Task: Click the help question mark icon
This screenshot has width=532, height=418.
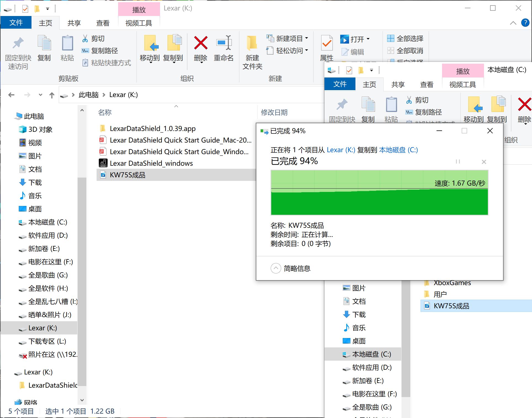Action: point(525,23)
